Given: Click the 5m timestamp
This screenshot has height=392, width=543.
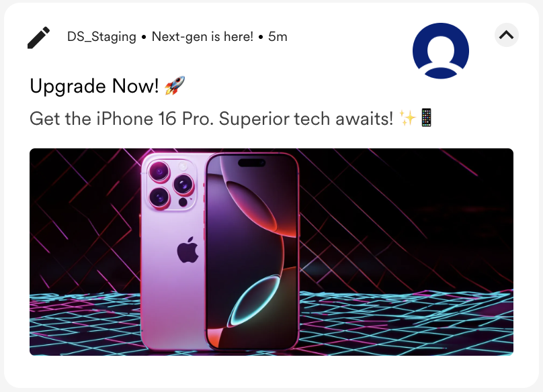Looking at the screenshot, I should 278,37.
